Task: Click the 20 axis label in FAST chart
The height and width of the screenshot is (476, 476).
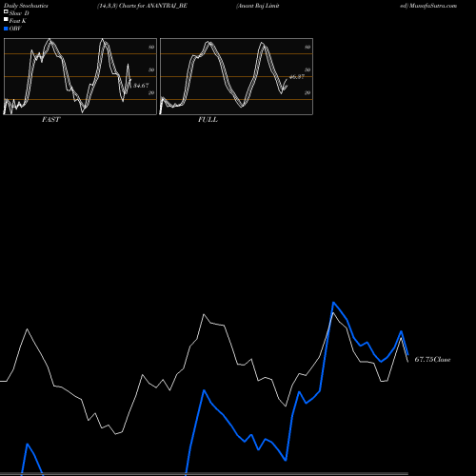Action: click(151, 92)
